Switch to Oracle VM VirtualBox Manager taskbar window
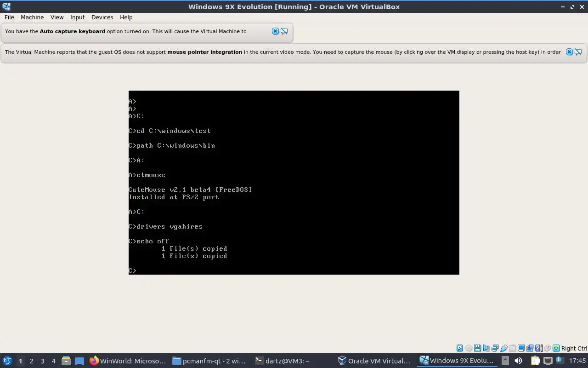588x368 pixels. point(375,361)
